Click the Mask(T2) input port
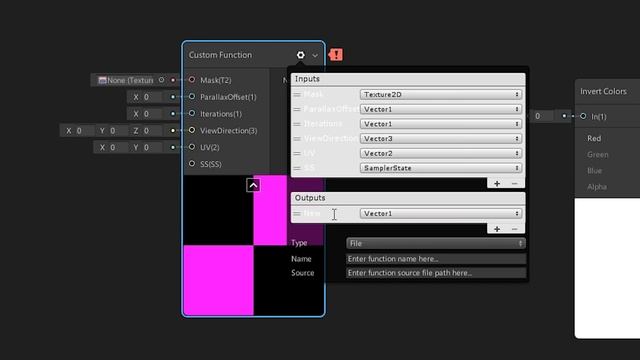The image size is (640, 360). [x=192, y=80]
